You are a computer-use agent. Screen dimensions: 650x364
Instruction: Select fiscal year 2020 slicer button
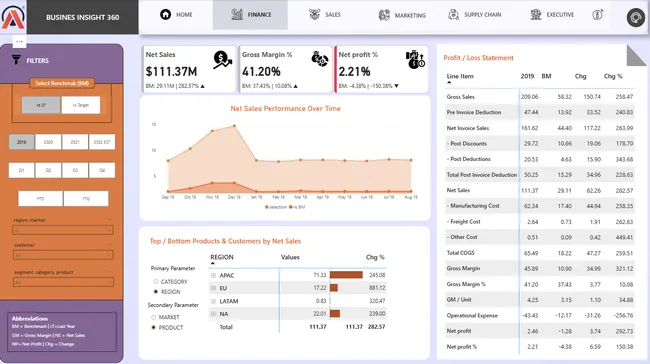click(48, 142)
